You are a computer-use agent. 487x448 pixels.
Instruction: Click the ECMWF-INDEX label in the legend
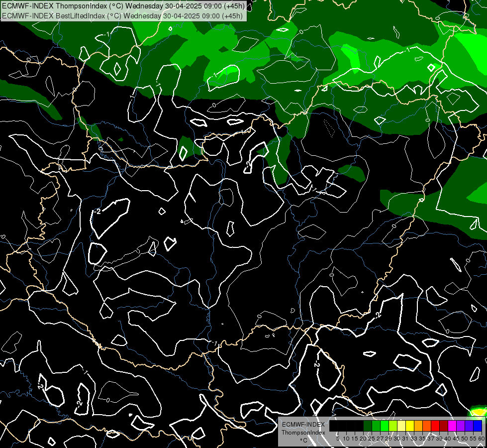pos(303,425)
